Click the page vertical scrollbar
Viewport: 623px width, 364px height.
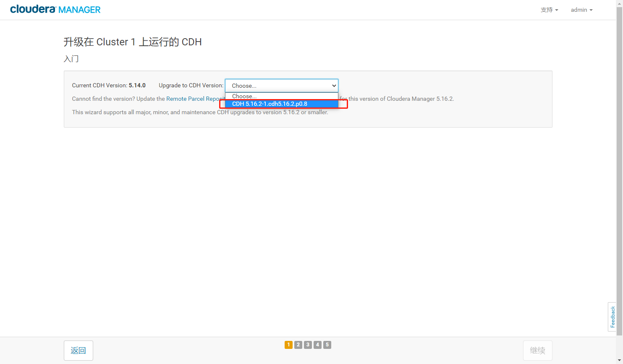pos(619,172)
